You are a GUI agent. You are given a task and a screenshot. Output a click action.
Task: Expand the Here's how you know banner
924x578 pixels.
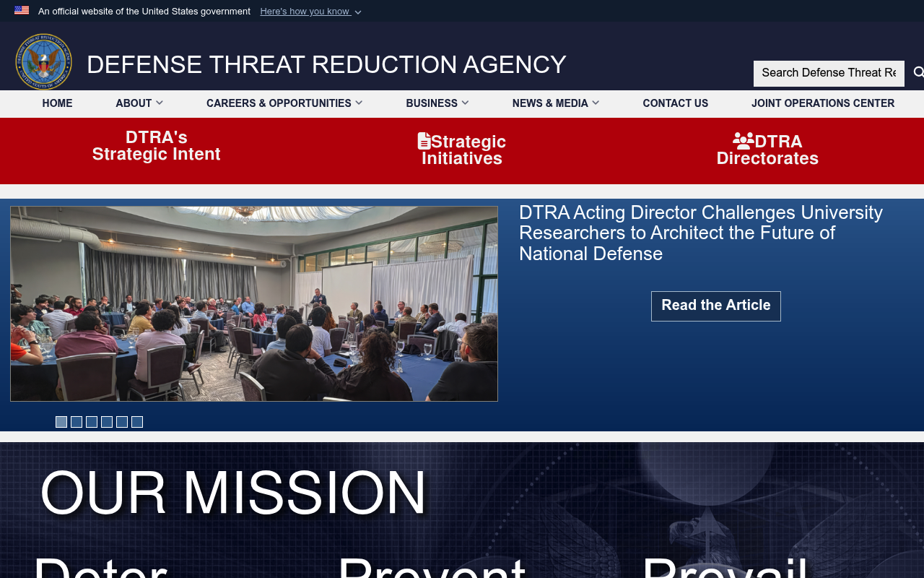tap(310, 12)
